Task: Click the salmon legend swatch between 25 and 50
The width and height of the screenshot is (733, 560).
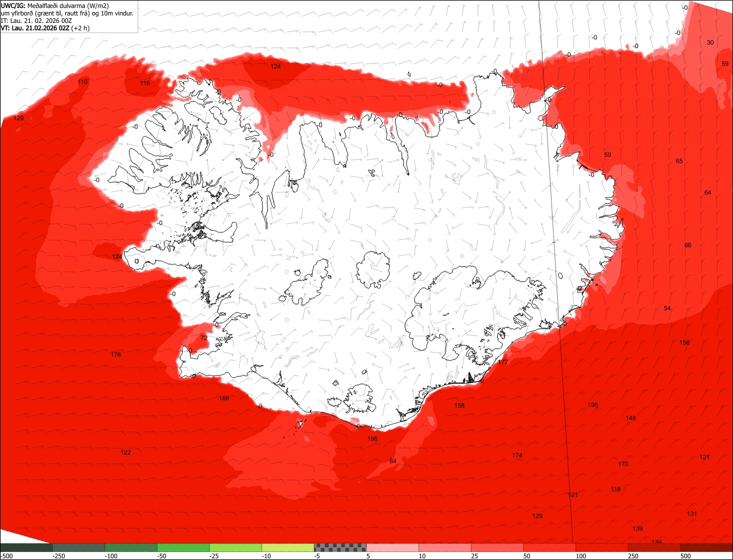Action: [x=497, y=547]
